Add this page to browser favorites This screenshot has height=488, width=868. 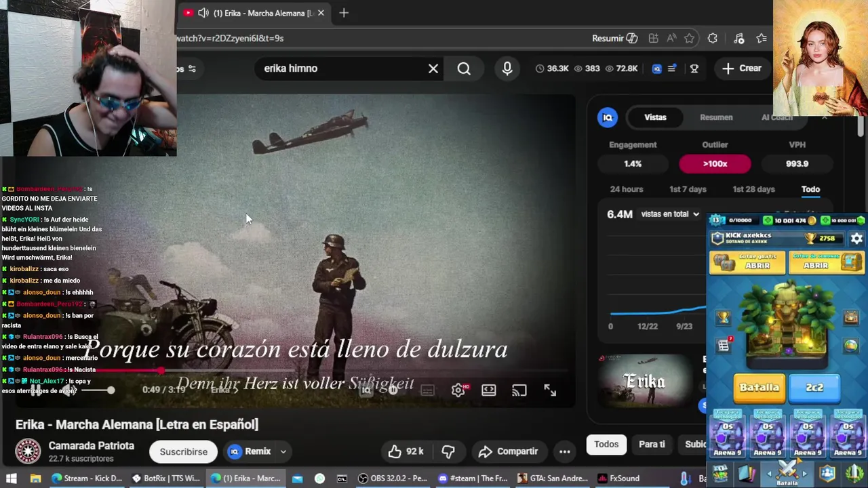[x=689, y=39]
